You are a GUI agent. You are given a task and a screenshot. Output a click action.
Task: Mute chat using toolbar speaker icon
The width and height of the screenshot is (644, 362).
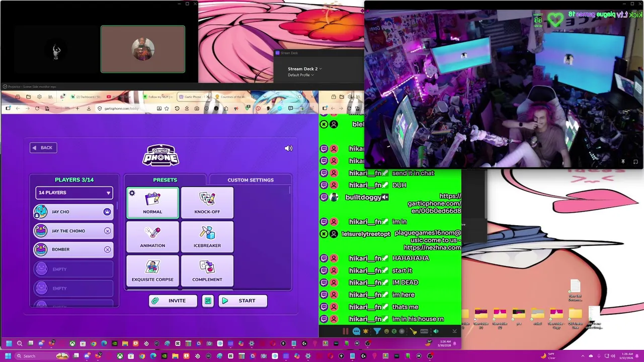pos(436,331)
